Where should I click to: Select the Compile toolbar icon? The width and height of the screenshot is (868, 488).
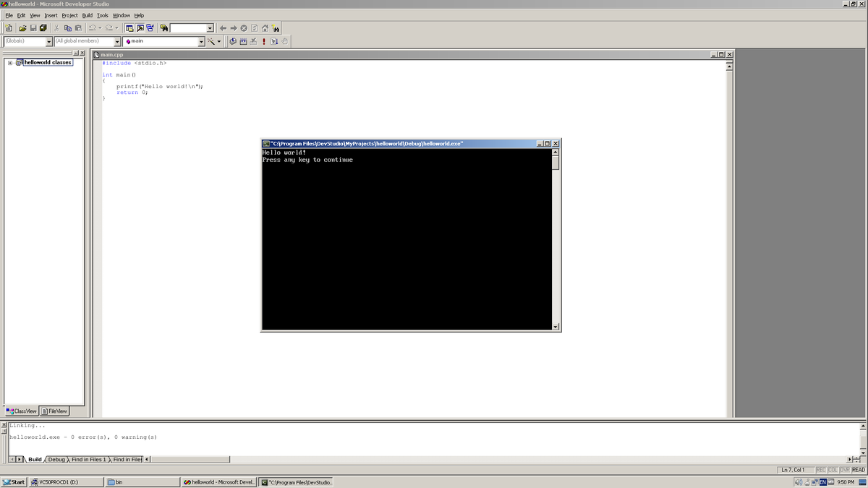point(233,41)
